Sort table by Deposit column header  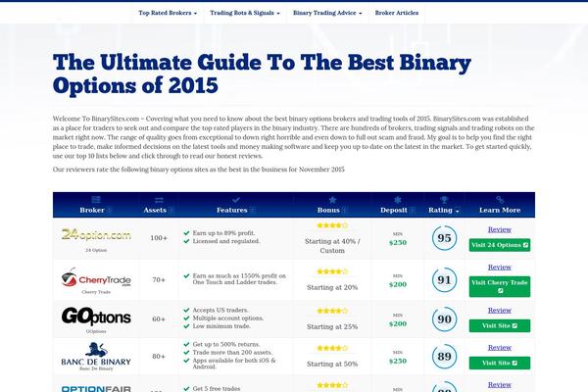(397, 210)
